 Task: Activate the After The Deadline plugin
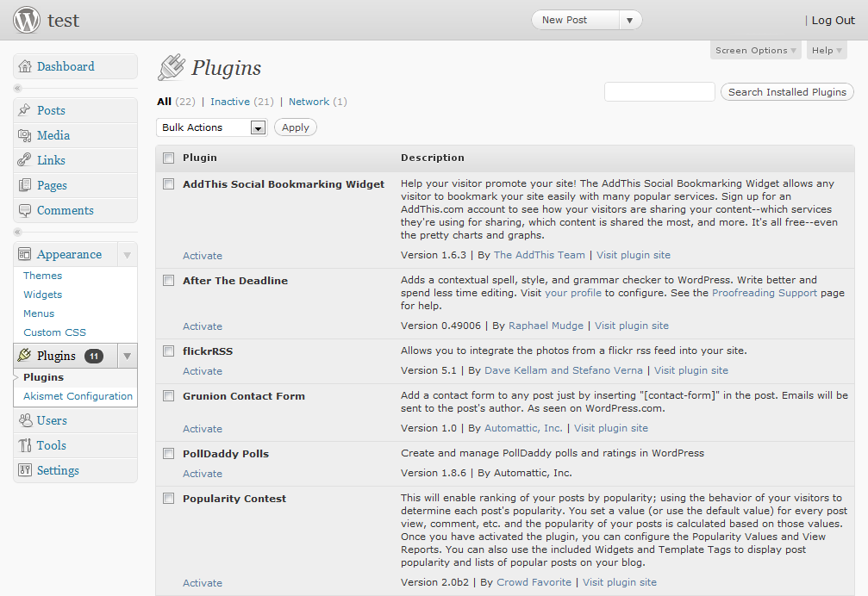pos(203,326)
